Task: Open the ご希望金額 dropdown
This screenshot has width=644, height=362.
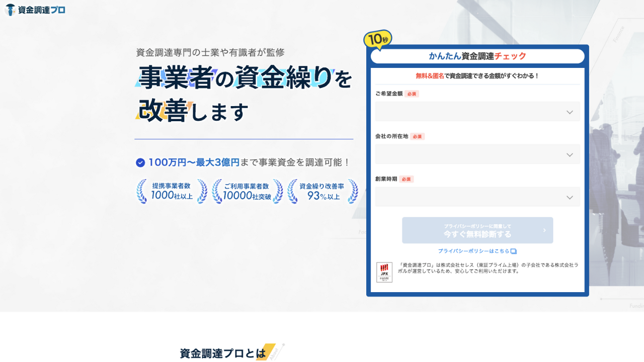Action: 477,111
